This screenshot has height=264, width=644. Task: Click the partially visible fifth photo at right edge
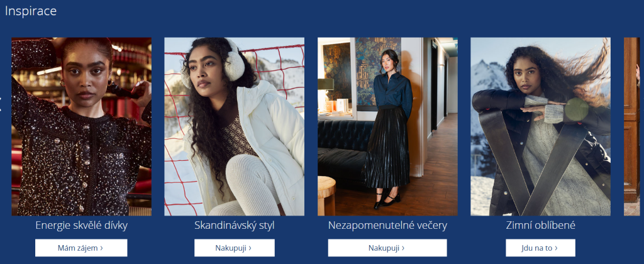(632, 126)
